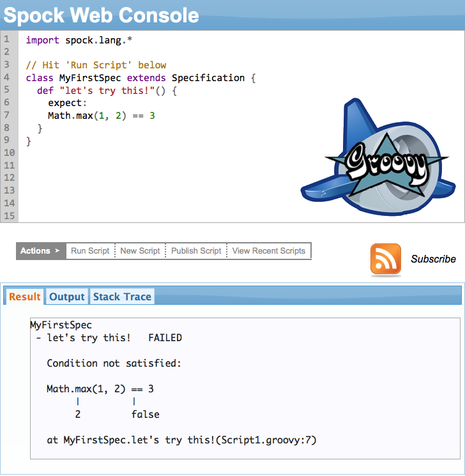
Task: Click the orange RSS feed icon
Action: 385,259
